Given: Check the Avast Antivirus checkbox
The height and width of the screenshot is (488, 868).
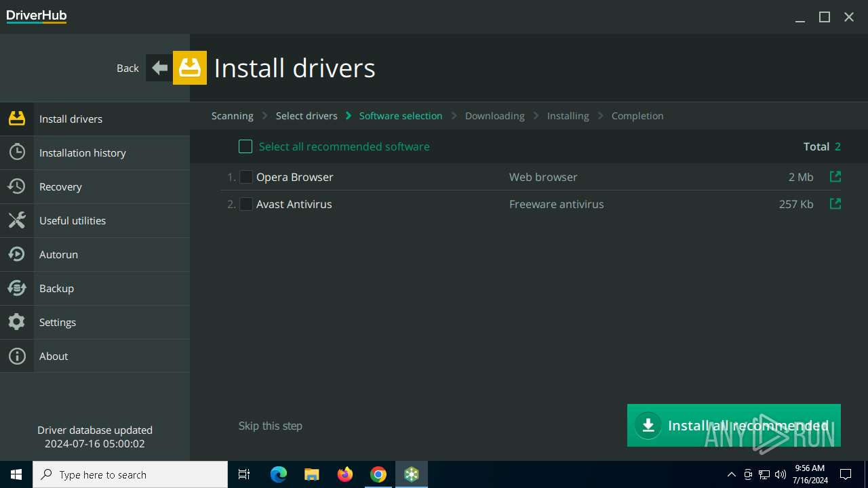Looking at the screenshot, I should (246, 204).
